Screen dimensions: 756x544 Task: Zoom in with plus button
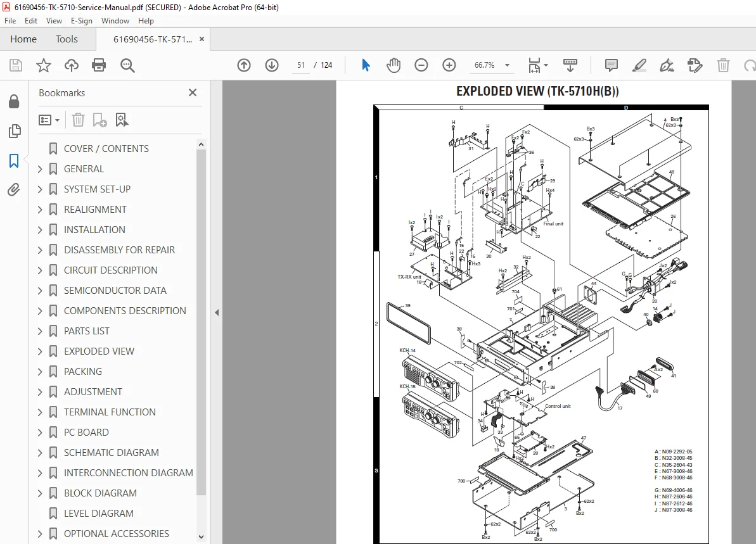pos(449,65)
